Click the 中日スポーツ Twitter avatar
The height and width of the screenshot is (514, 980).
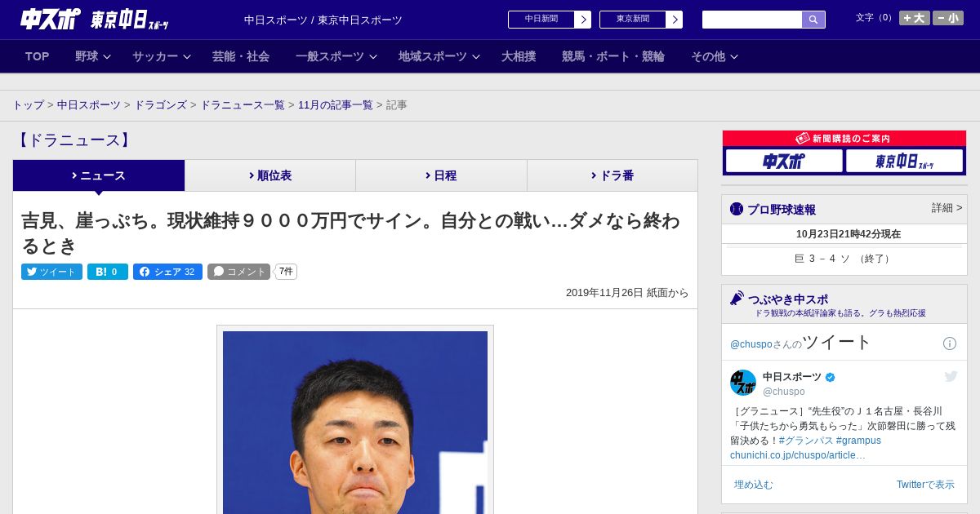click(x=743, y=383)
